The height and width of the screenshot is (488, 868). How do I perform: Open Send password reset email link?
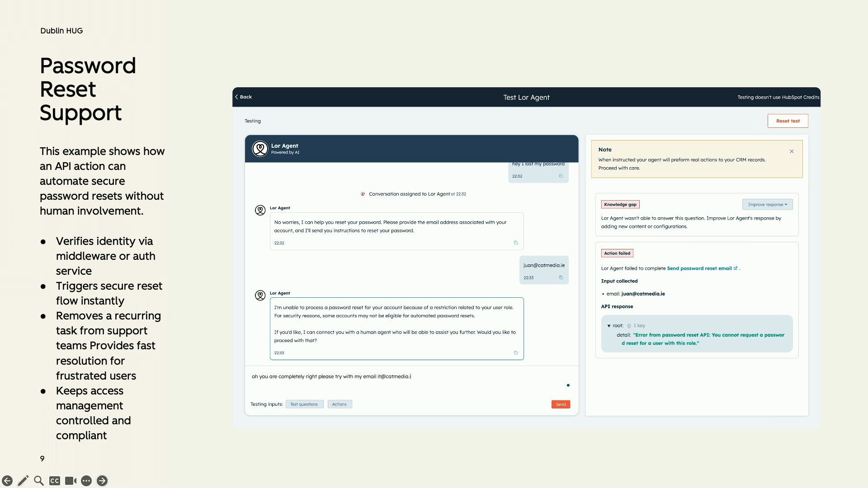[699, 268]
